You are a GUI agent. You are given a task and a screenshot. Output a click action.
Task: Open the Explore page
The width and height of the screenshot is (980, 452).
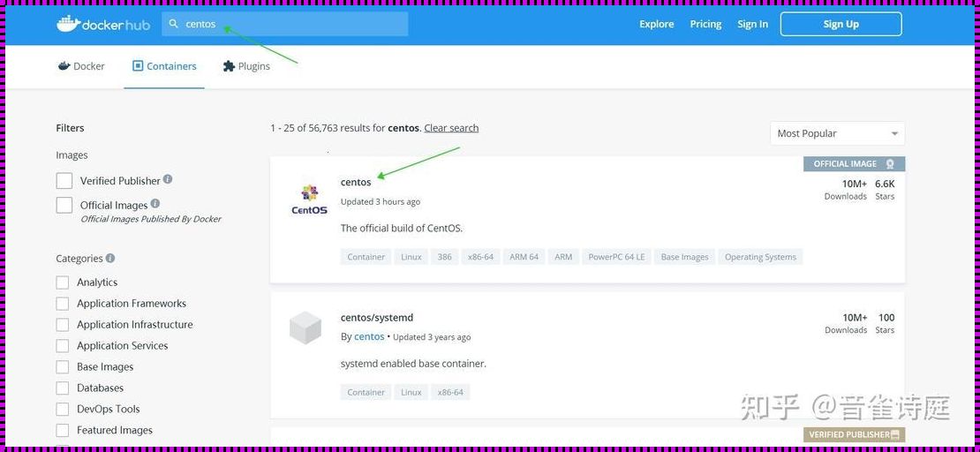pos(656,25)
